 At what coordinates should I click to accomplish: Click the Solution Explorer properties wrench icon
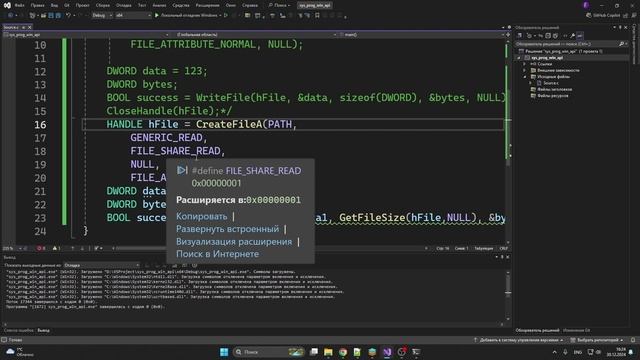(573, 36)
